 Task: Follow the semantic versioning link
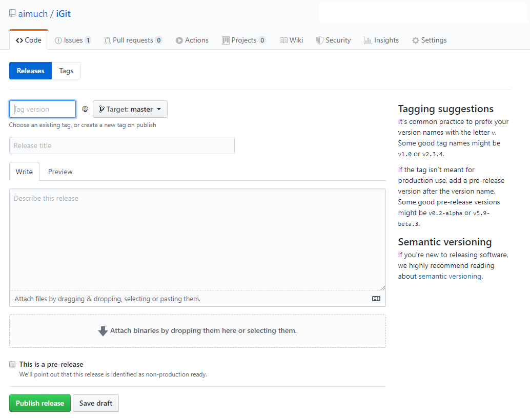450,277
